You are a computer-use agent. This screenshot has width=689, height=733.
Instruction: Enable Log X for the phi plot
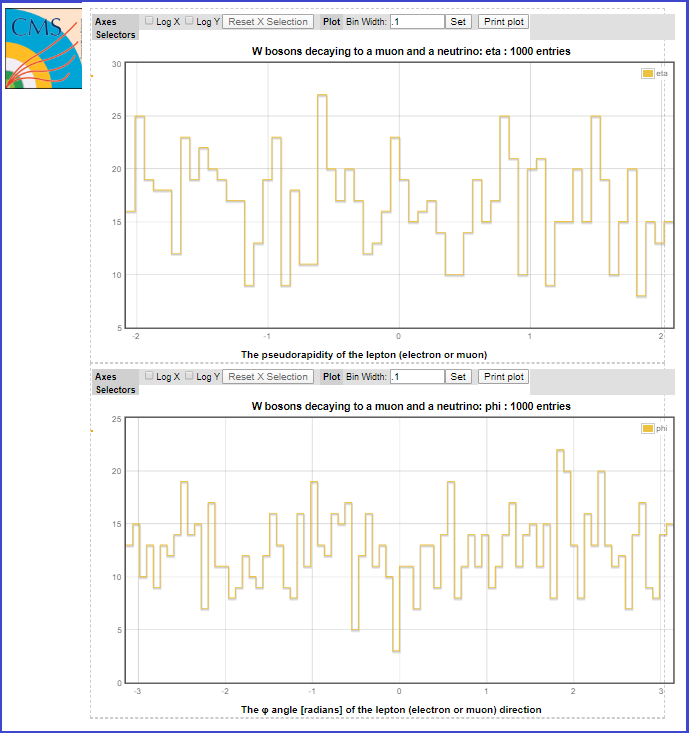tap(149, 376)
